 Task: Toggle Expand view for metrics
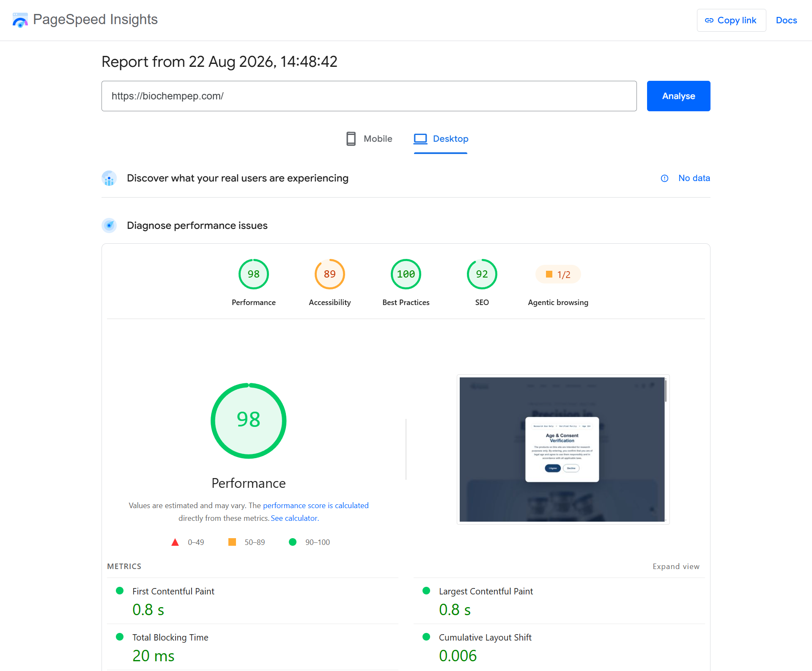coord(676,566)
